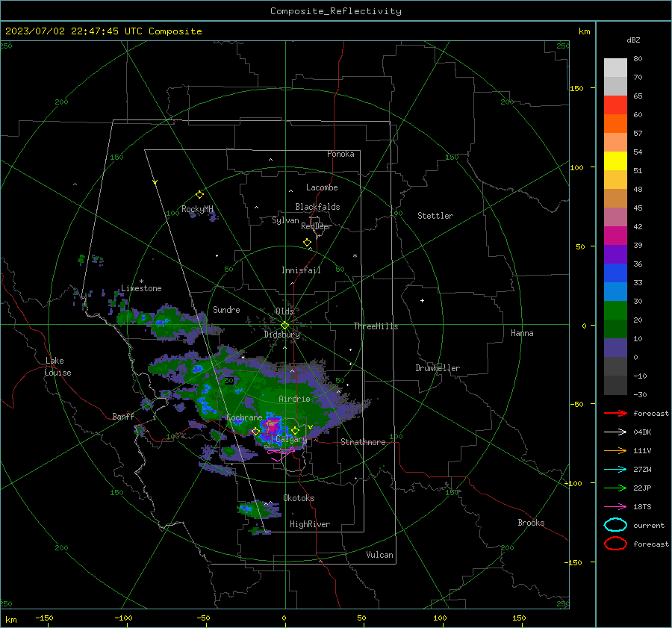Click the yellow diamond marker below RedDeer
Image resolution: width=672 pixels, height=628 pixels.
(x=308, y=243)
